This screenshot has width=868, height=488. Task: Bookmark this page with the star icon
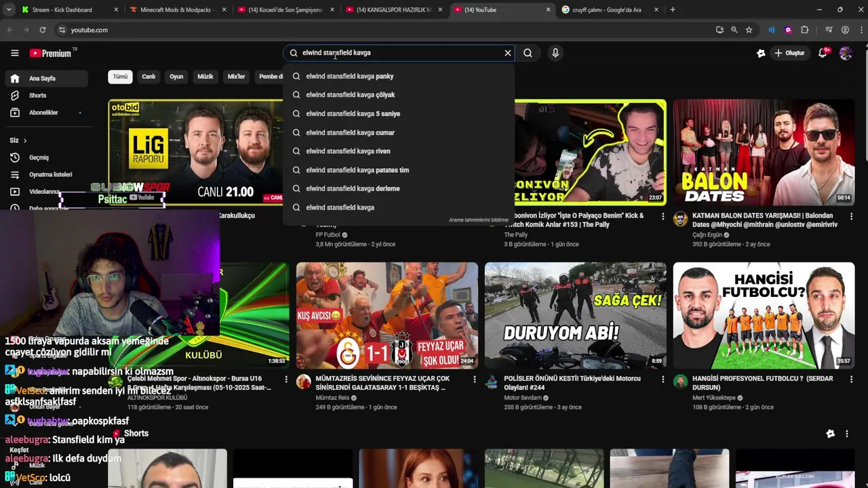point(749,30)
